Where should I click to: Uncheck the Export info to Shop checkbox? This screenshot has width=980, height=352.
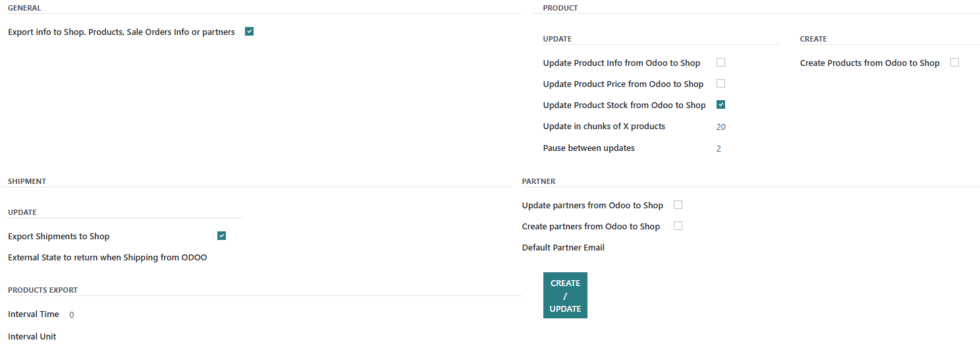249,31
